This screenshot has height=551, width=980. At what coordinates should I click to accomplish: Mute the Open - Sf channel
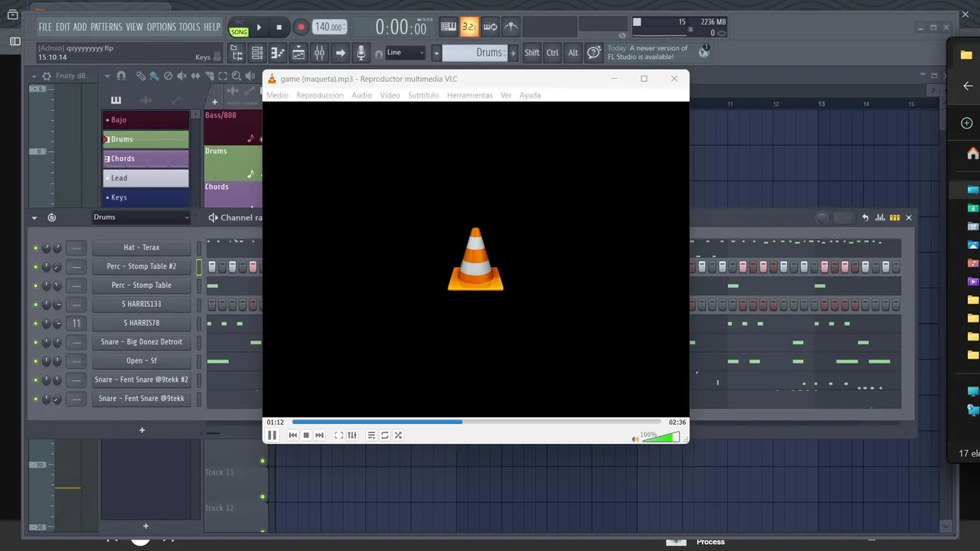[x=35, y=361]
